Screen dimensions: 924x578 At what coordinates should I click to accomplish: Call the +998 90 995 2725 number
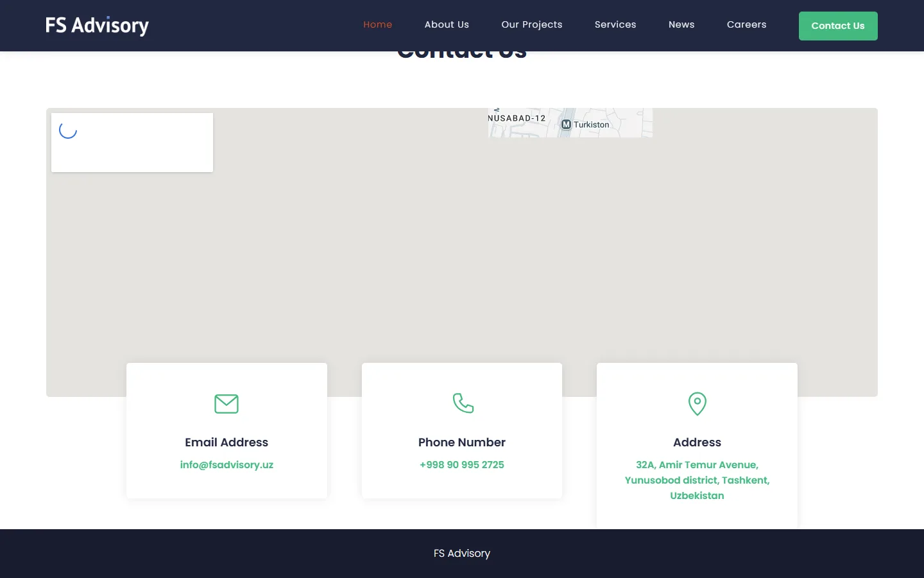462,464
